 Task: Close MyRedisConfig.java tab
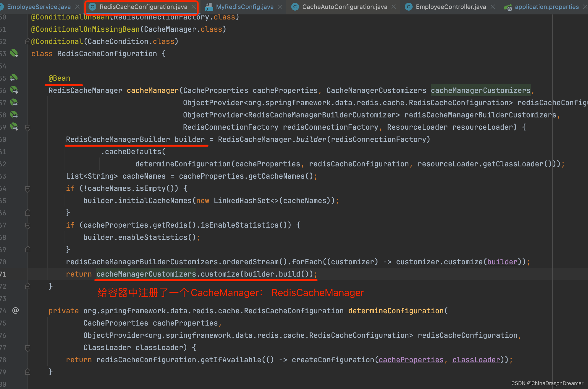point(280,7)
